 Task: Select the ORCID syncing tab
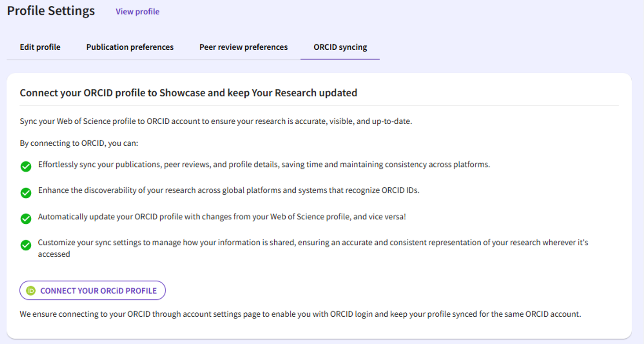(340, 47)
